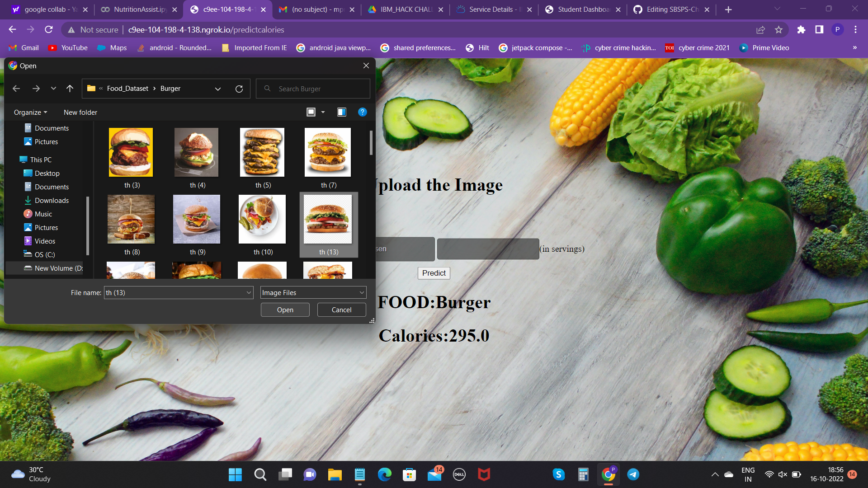Open the Image Files type dropdown
868x488 pixels.
(x=313, y=293)
